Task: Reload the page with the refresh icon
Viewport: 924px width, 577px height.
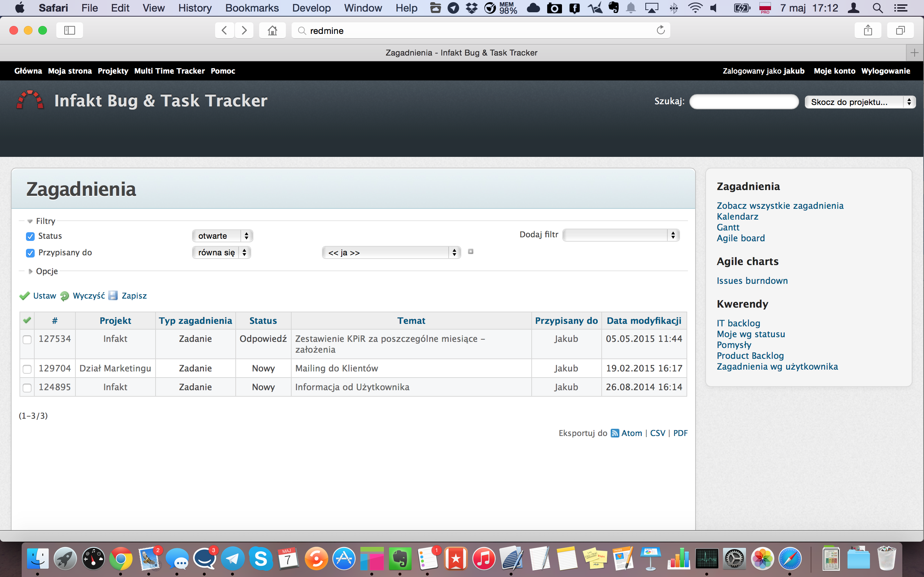Action: pyautogui.click(x=661, y=30)
